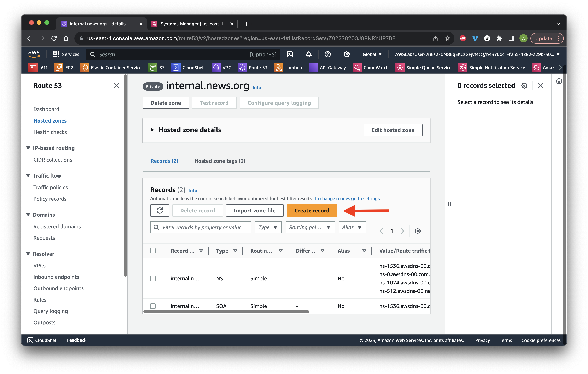Open the IAM shortcut in favorites bar
Screen dimensions: 588x374
pyautogui.click(x=38, y=68)
